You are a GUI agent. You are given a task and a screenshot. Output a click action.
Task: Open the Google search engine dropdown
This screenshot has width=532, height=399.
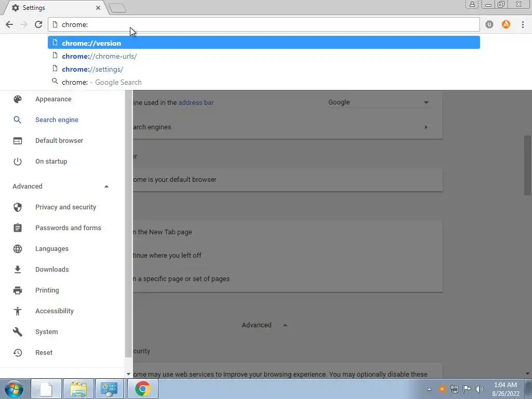point(378,102)
